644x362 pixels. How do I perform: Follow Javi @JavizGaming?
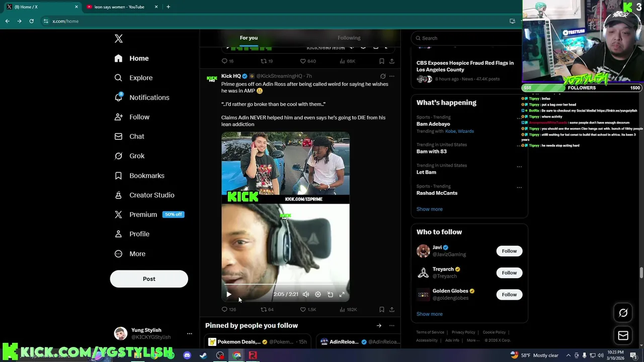(509, 251)
